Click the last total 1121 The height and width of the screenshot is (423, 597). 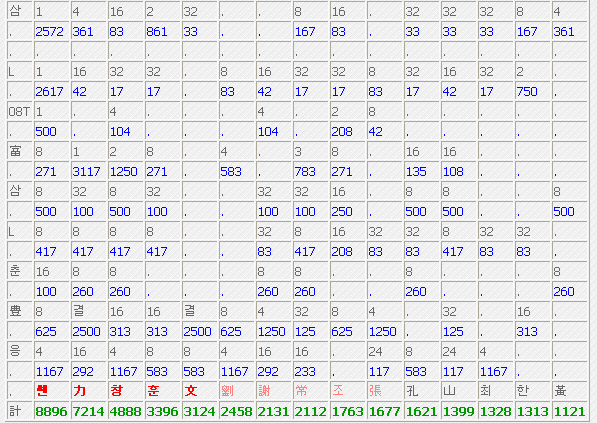point(569,412)
